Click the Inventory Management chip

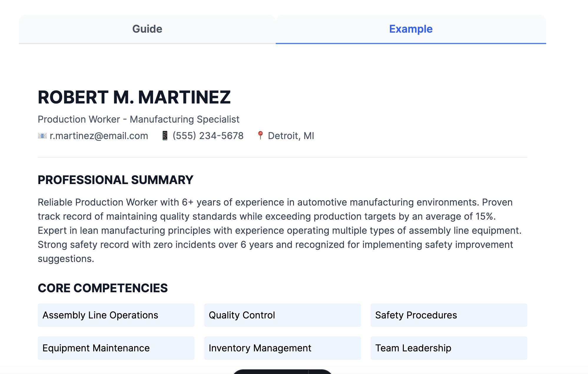282,348
